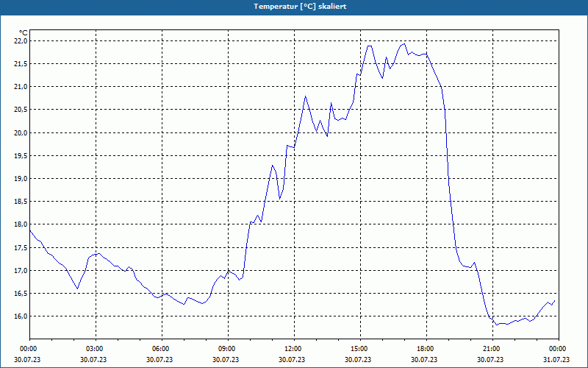Select the "21,5" y-axis value
This screenshot has height=368, width=588.
21,64
